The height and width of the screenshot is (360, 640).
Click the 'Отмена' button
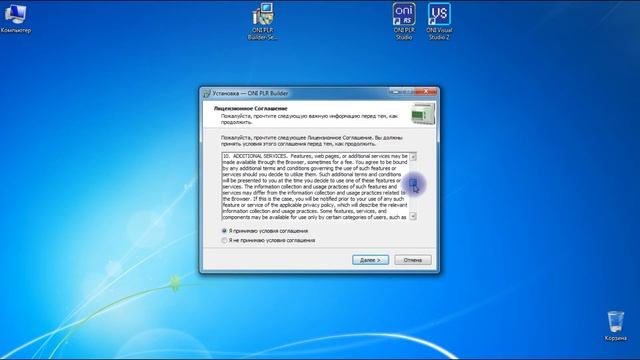413,260
